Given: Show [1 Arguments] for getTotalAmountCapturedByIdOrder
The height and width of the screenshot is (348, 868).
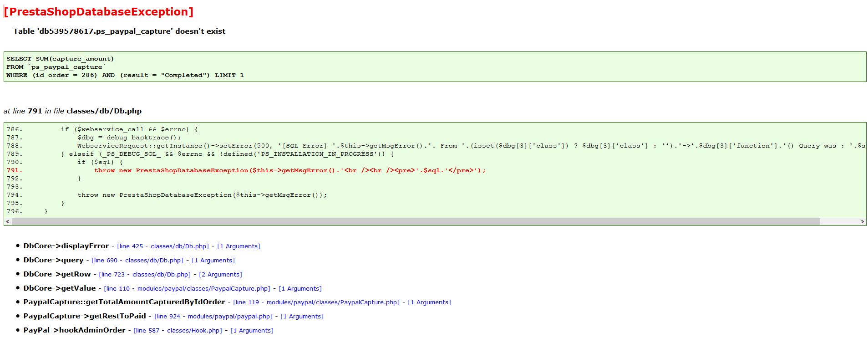Looking at the screenshot, I should (x=429, y=302).
